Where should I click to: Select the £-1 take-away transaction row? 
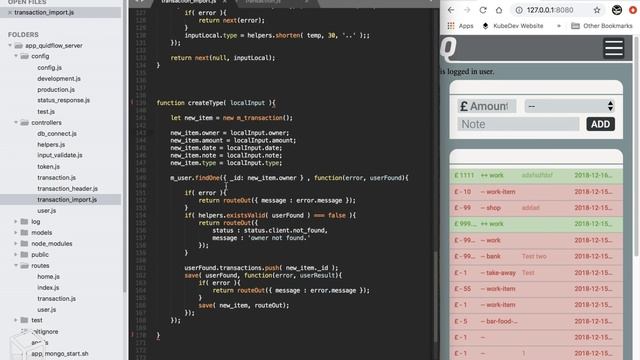(536, 273)
